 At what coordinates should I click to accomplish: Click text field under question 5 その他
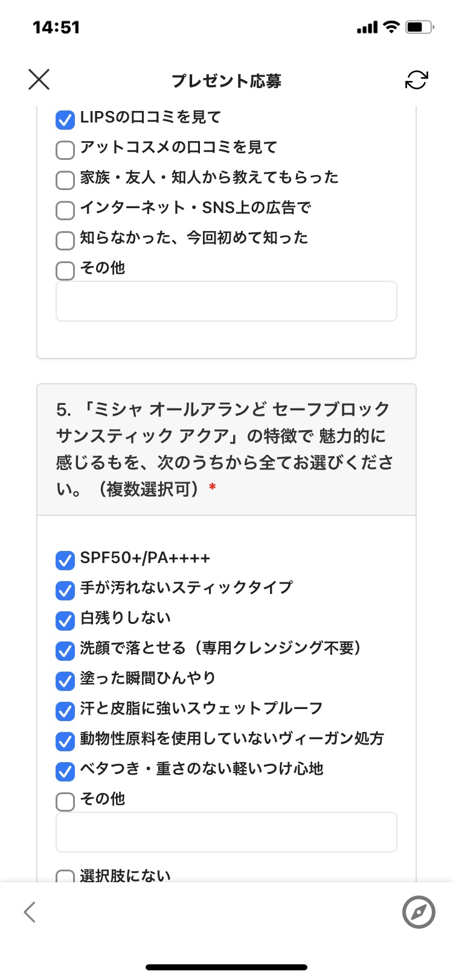pyautogui.click(x=226, y=832)
